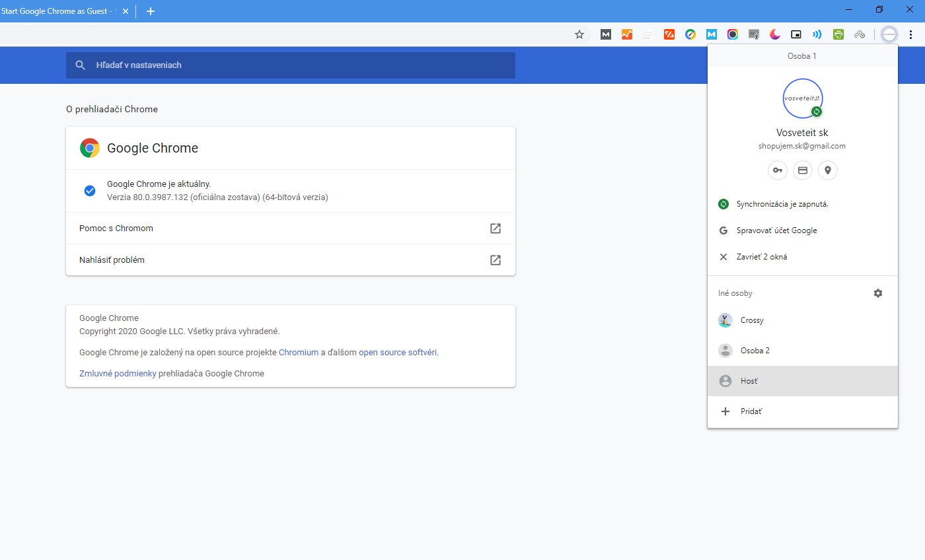Click the dark gray M extension icon

605,34
